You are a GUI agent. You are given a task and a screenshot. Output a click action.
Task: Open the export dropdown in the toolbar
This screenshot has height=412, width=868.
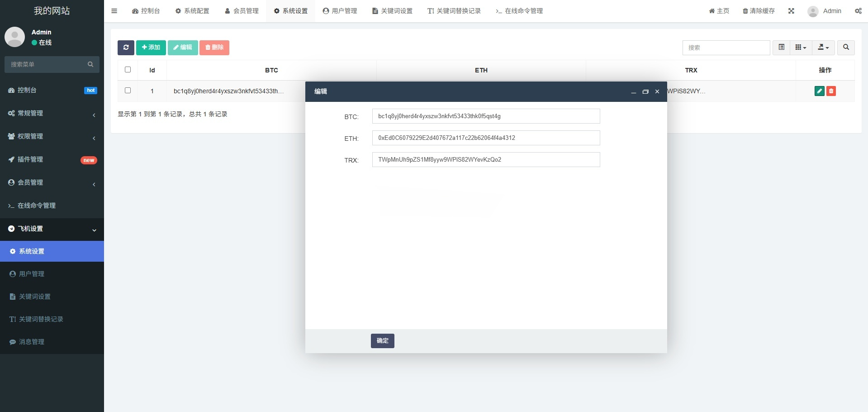(x=823, y=48)
